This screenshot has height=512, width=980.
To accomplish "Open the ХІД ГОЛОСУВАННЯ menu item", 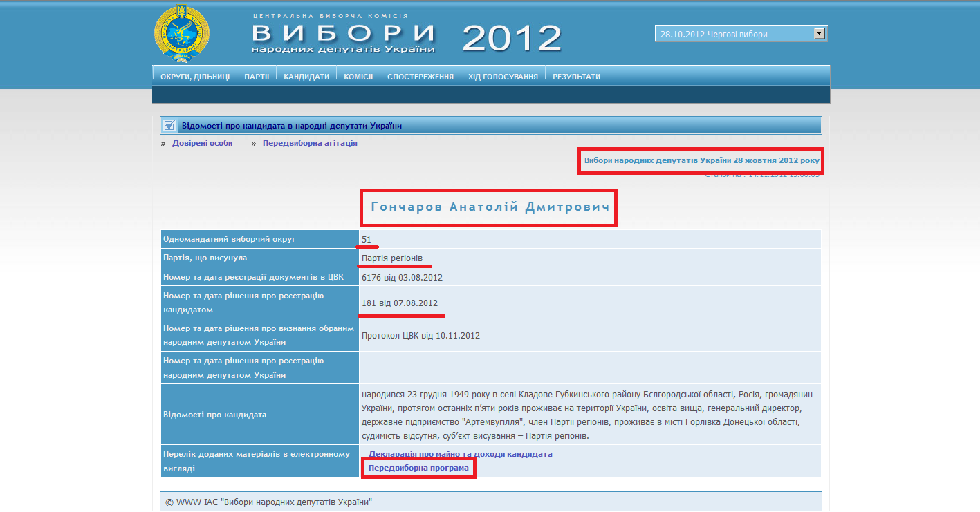I will [503, 77].
